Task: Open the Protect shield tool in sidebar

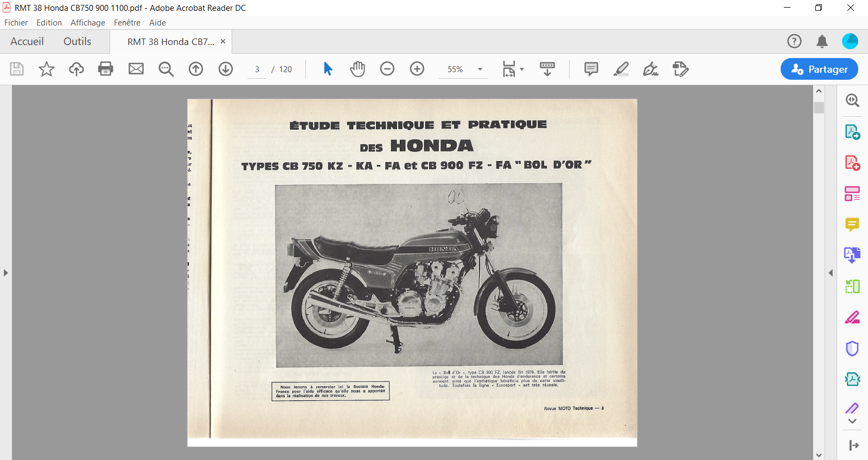Action: (852, 348)
